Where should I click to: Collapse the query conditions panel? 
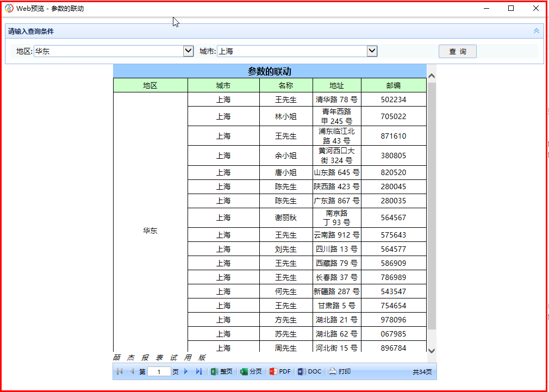pos(536,32)
